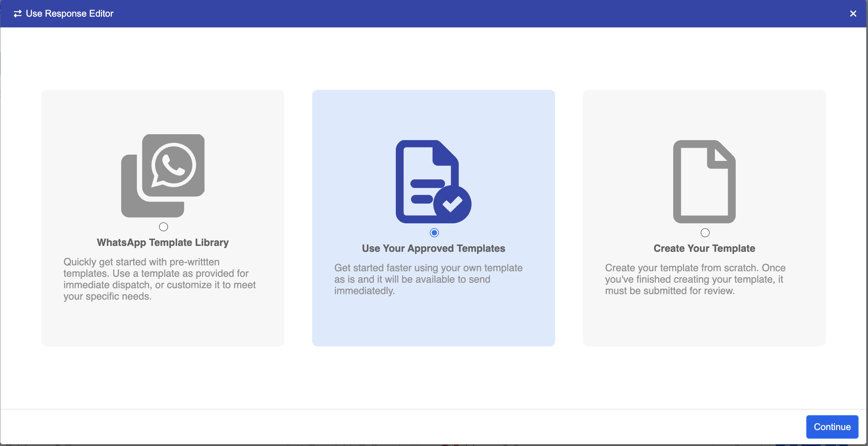The width and height of the screenshot is (868, 446).
Task: Select the Create Your Template radio button
Action: (x=705, y=233)
